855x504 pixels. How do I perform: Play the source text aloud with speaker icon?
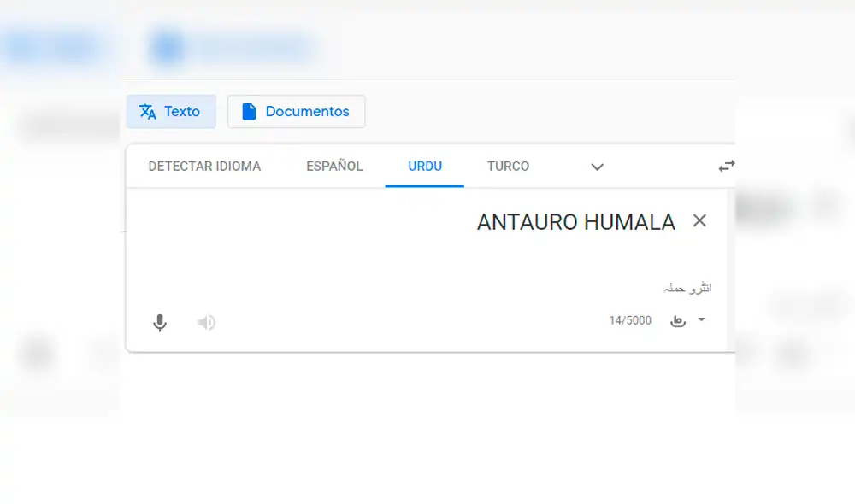tap(205, 323)
